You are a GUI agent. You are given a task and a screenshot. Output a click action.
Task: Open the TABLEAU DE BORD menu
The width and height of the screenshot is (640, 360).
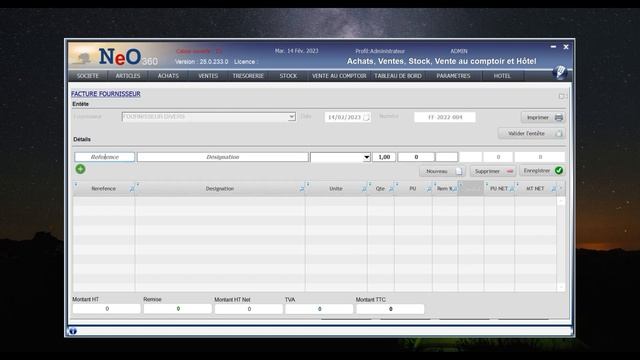(x=398, y=76)
